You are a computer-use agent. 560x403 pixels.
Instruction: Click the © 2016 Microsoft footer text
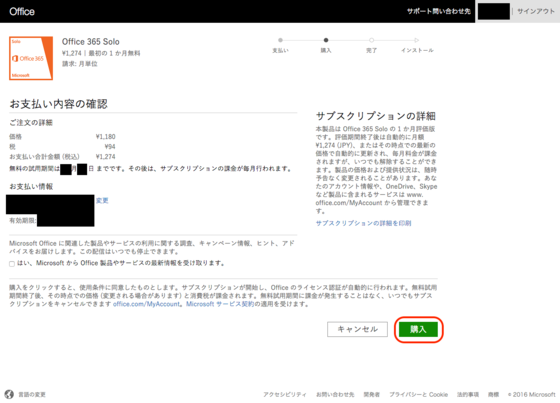[532, 395]
